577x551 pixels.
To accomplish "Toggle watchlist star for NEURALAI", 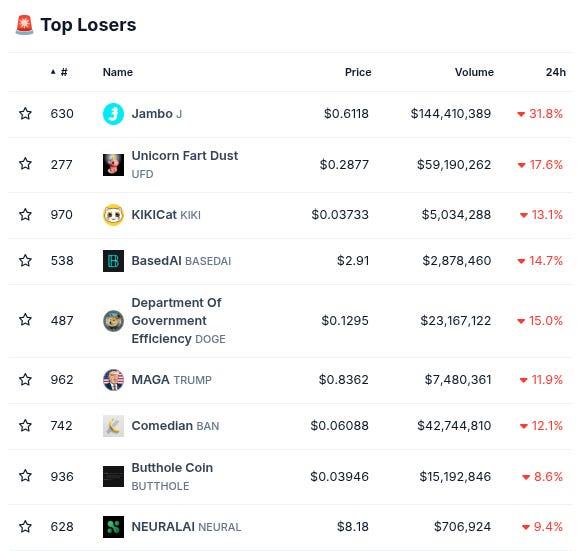I will tap(25, 526).
